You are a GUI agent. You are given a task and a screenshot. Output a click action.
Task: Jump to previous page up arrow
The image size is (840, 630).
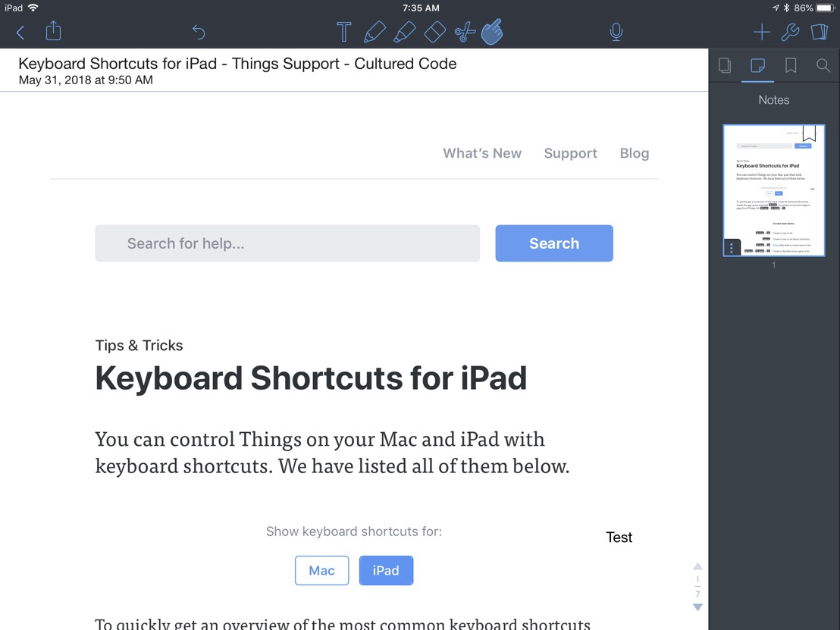[697, 566]
